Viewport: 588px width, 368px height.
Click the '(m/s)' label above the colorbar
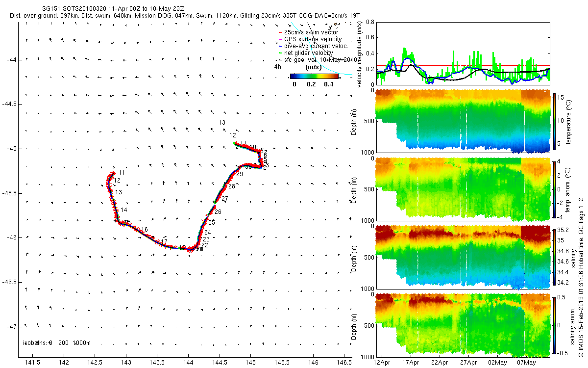314,67
